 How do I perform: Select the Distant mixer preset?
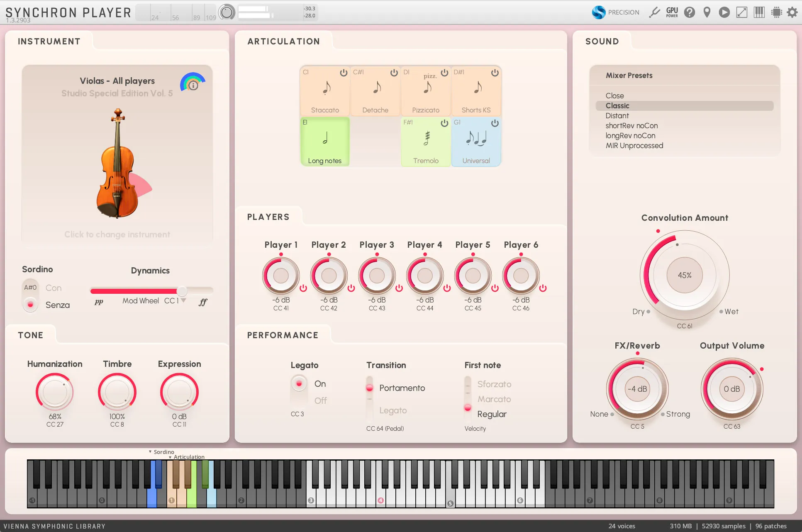617,116
